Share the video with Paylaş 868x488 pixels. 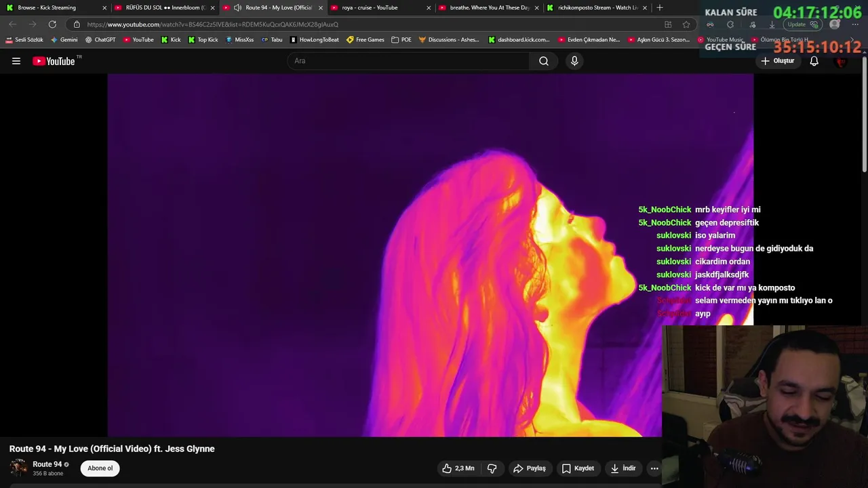pos(530,468)
